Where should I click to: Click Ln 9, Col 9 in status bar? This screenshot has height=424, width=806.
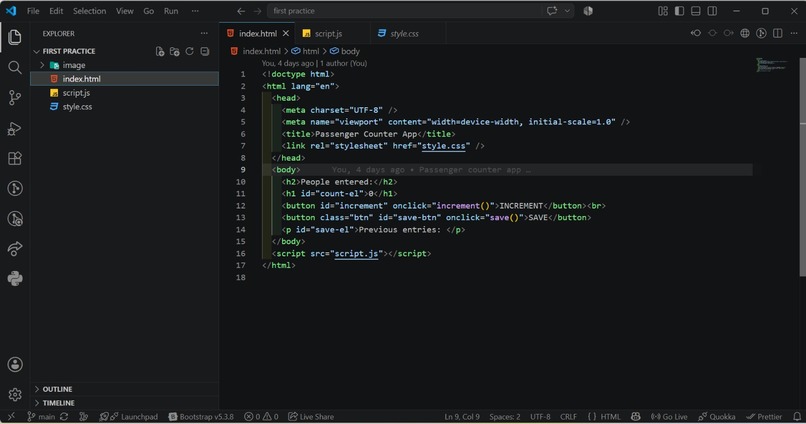[x=462, y=417]
